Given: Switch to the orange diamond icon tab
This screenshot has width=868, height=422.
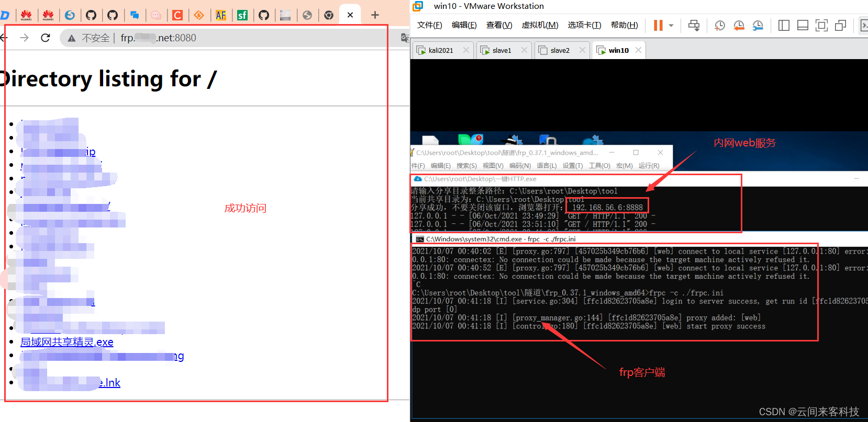Looking at the screenshot, I should point(199,15).
